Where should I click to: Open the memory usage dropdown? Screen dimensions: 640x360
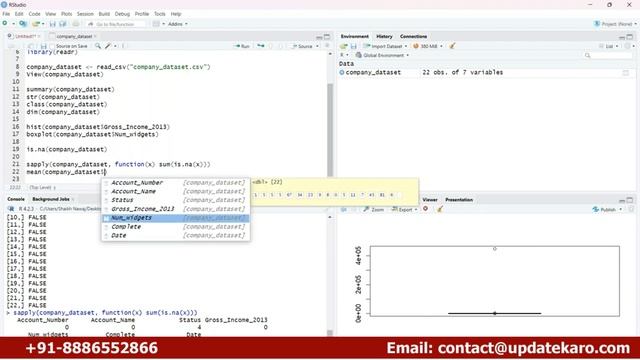pos(428,46)
